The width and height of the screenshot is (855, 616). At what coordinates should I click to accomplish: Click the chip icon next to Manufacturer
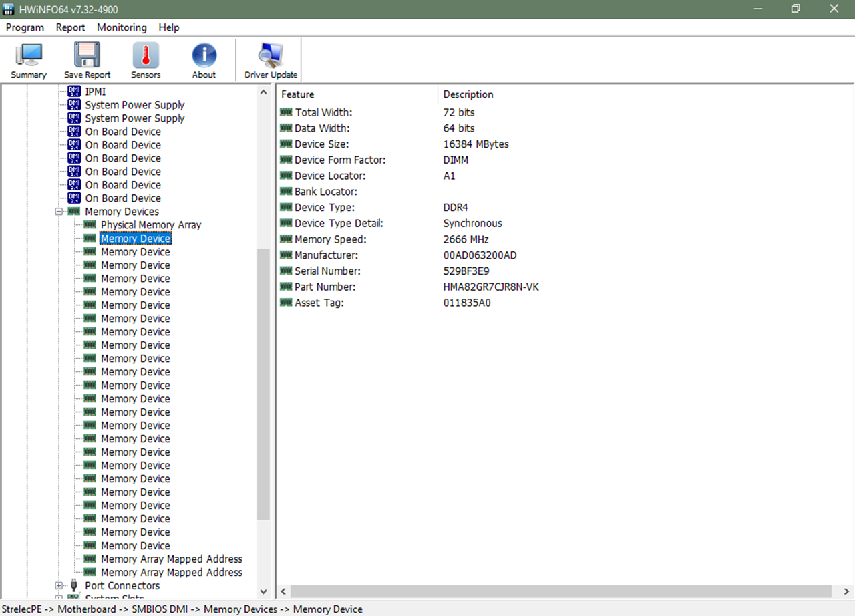point(286,255)
